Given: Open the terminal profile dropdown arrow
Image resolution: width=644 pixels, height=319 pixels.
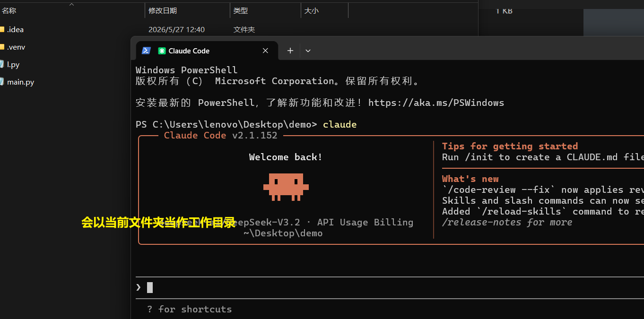Looking at the screenshot, I should (x=308, y=51).
